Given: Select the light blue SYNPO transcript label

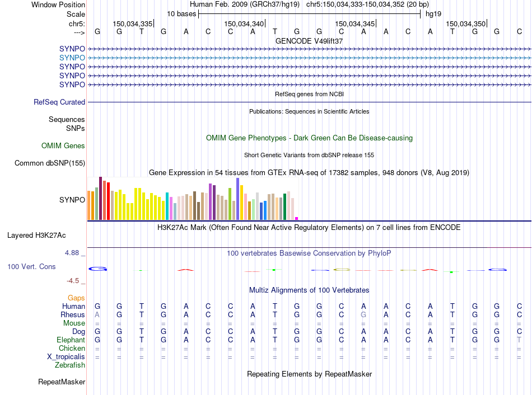Looking at the screenshot, I should click(x=72, y=58).
